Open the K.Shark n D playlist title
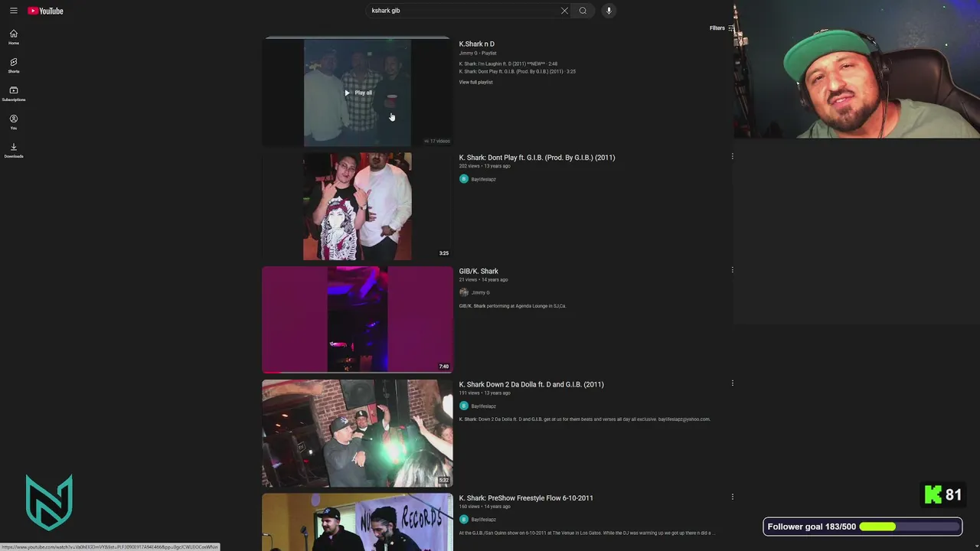Viewport: 980px width, 551px height. 476,44
